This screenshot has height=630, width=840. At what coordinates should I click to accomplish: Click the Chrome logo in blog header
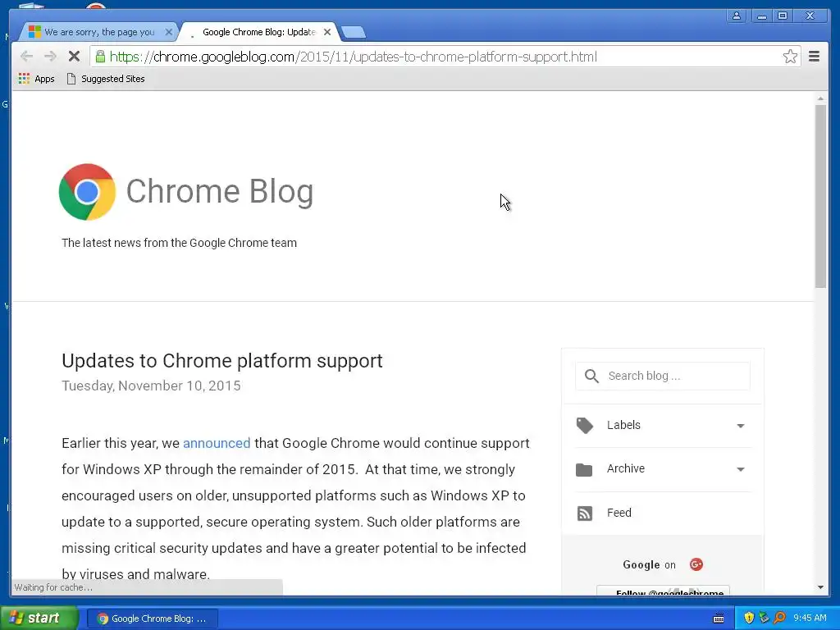pyautogui.click(x=87, y=192)
